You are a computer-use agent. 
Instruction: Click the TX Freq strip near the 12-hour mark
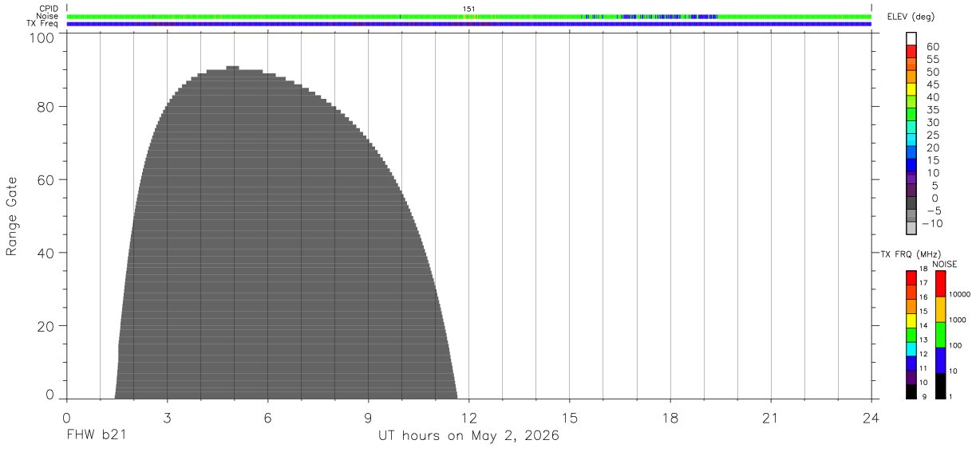click(468, 24)
